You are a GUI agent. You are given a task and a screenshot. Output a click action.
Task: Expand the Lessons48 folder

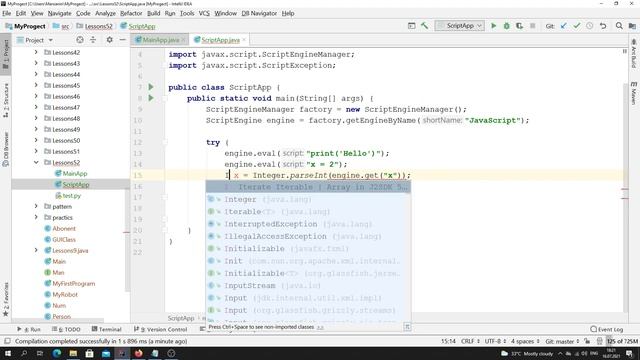pos(36,118)
